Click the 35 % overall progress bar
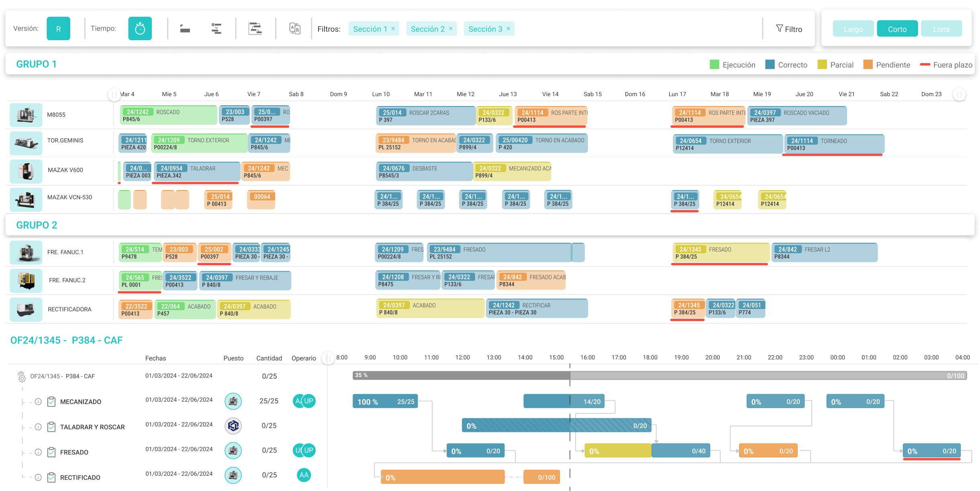This screenshot has height=491, width=980. (659, 375)
